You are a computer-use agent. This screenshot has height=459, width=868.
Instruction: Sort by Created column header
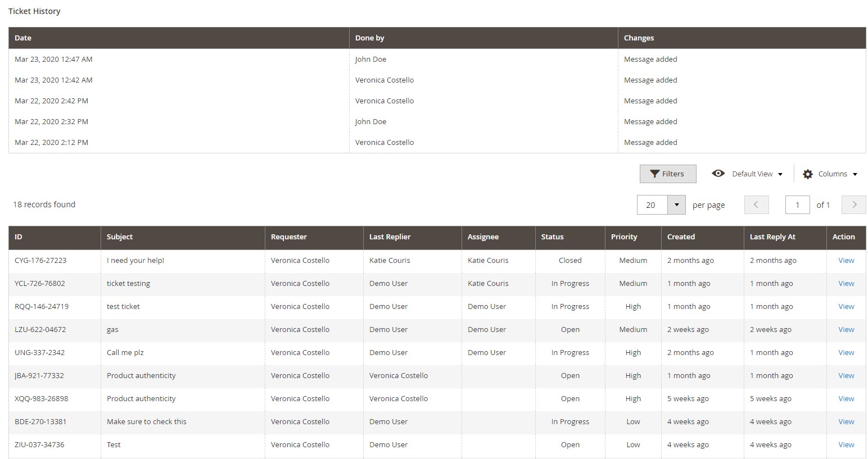pyautogui.click(x=702, y=237)
